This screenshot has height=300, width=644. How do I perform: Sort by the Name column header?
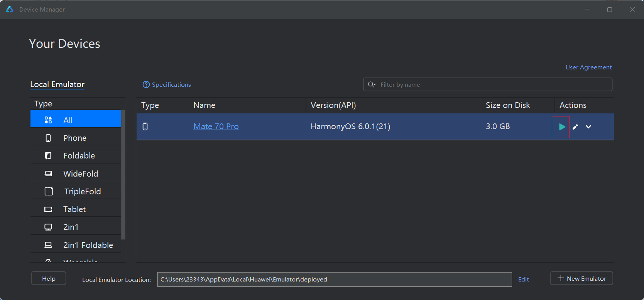[247, 105]
